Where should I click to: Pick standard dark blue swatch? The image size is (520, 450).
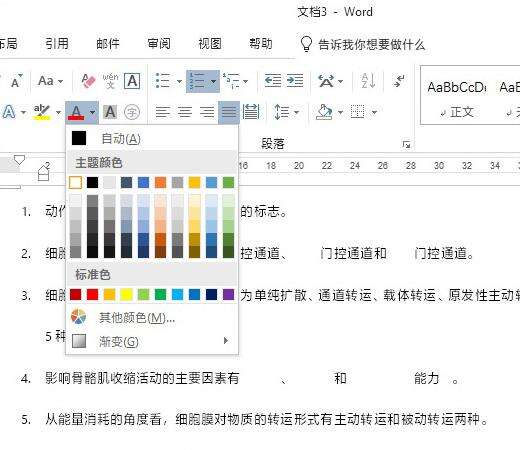click(211, 295)
